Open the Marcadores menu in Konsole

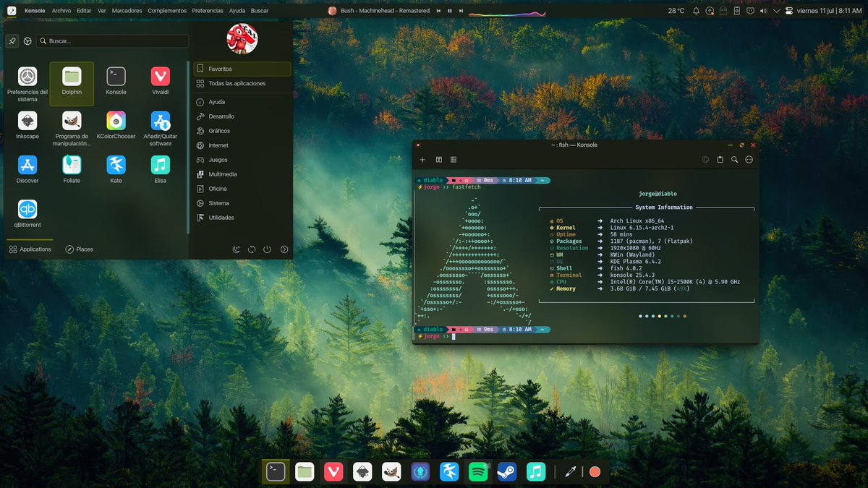click(127, 10)
